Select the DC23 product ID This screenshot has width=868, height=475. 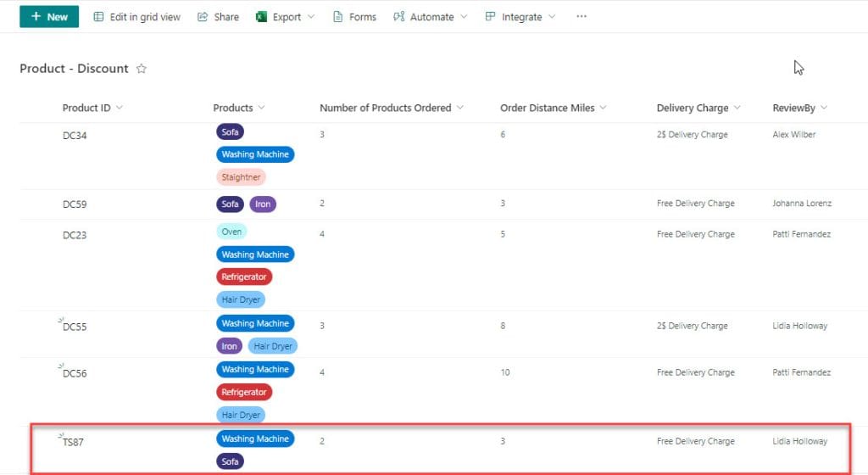pyautogui.click(x=75, y=235)
